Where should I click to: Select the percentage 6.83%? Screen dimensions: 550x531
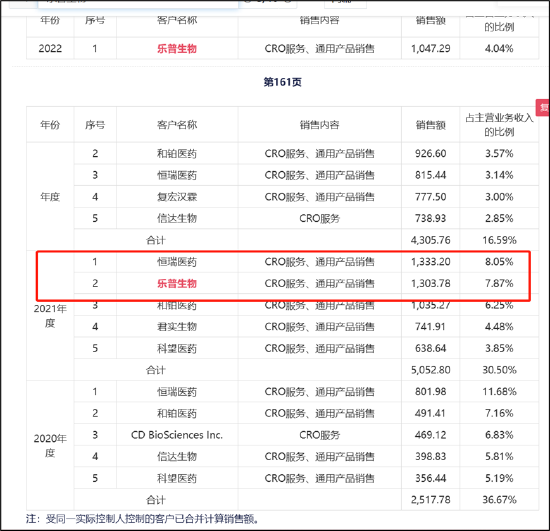coord(499,435)
